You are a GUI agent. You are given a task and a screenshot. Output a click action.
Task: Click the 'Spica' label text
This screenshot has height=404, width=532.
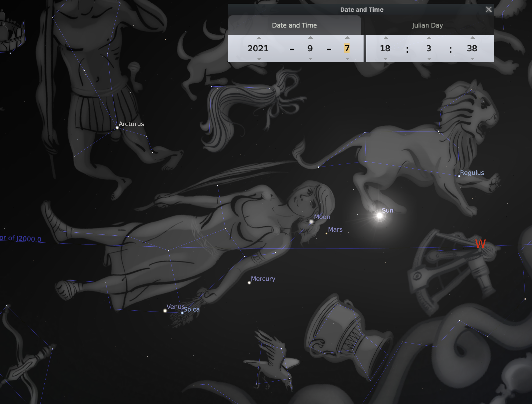[x=192, y=309]
